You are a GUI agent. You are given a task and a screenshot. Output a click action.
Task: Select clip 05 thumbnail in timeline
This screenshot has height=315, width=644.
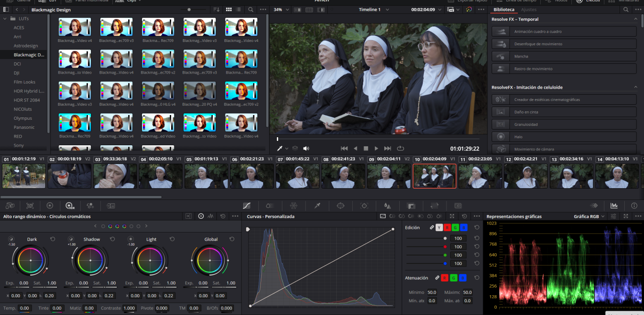(x=206, y=176)
